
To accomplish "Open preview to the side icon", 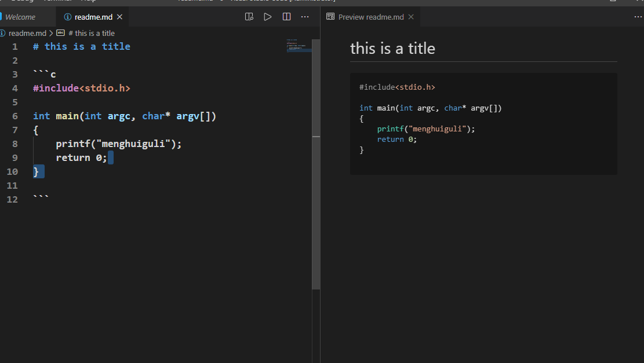I will [x=249, y=17].
